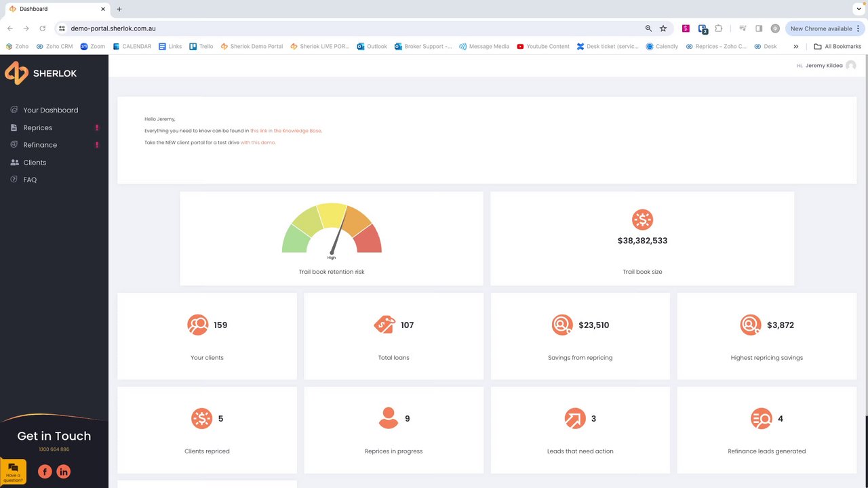Follow the 'with this demo' link
868x488 pixels.
coord(258,143)
